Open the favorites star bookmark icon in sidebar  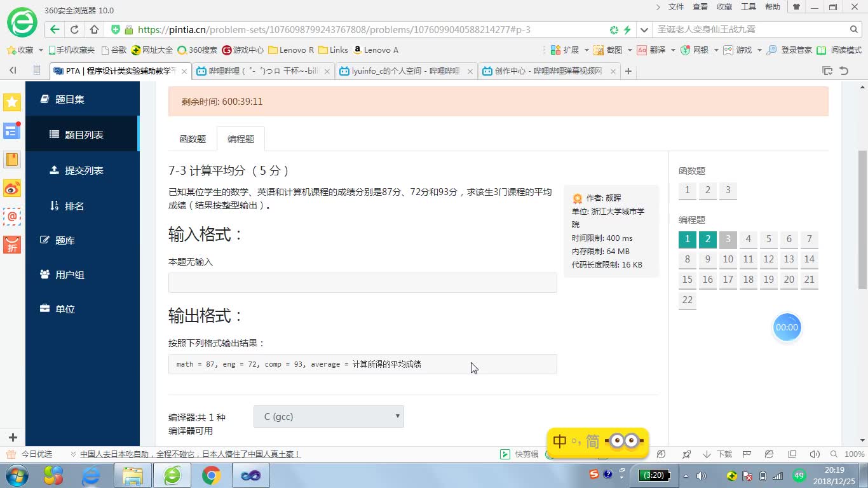click(12, 102)
